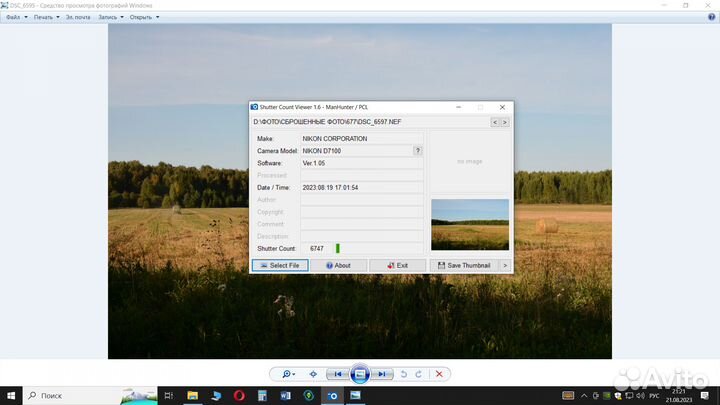This screenshot has height=405, width=720.
Task: Click the Shutter Count Viewer title bar icon
Action: [x=254, y=107]
